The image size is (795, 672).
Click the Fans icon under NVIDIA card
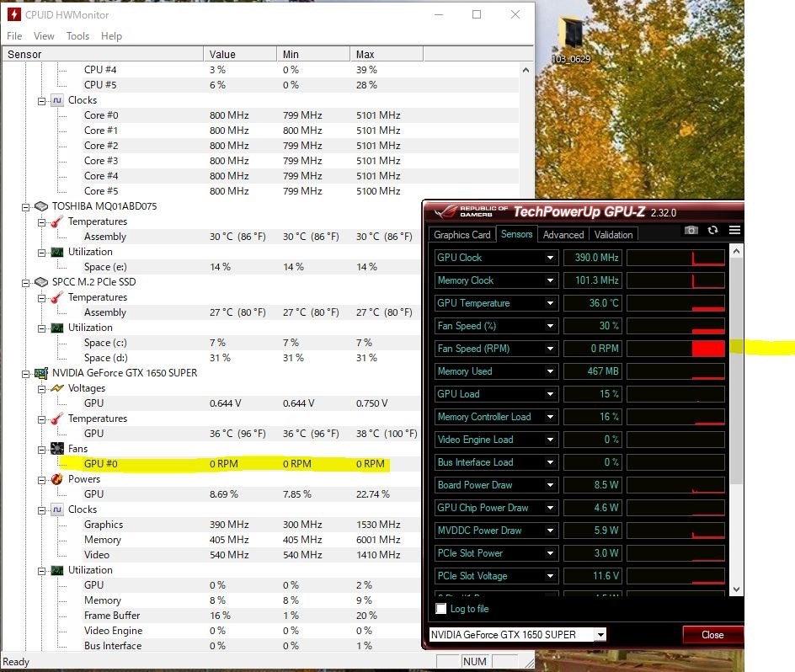click(57, 448)
